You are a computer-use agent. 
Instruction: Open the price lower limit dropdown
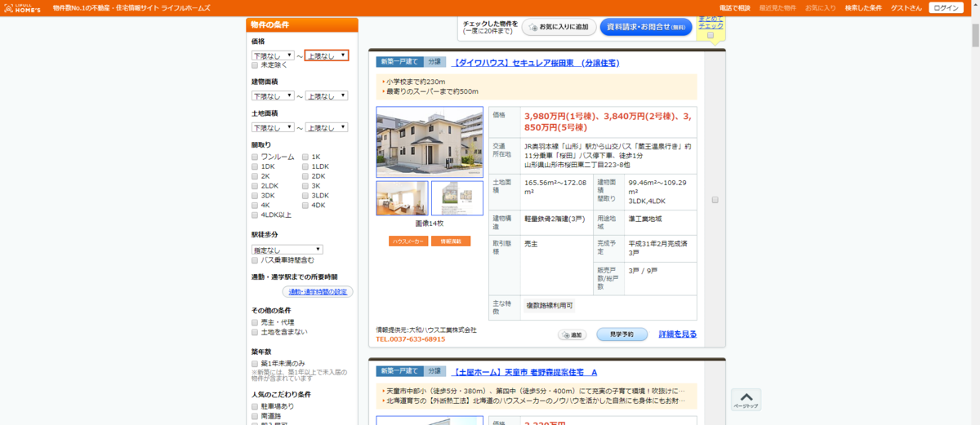[x=273, y=55]
